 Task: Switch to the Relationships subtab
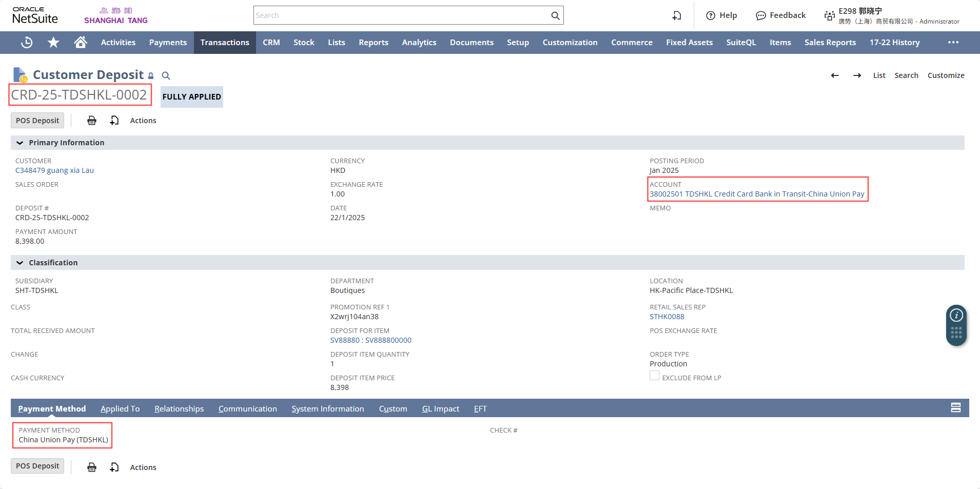[x=179, y=408]
